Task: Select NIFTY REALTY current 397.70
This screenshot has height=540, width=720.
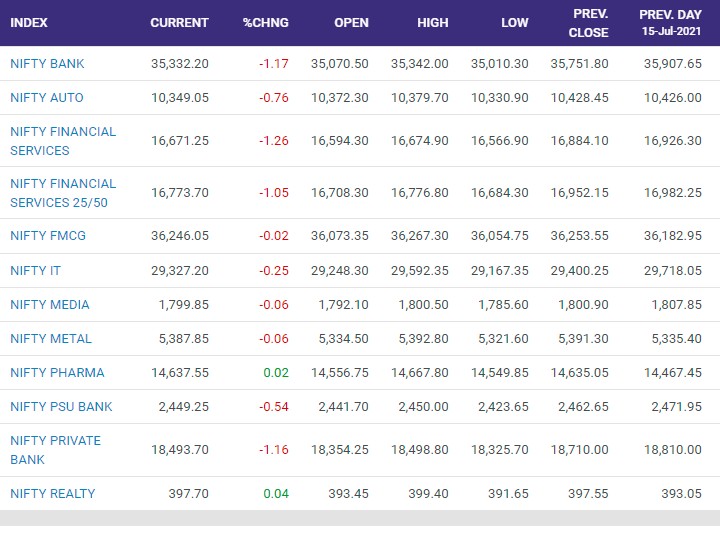Action: [188, 494]
